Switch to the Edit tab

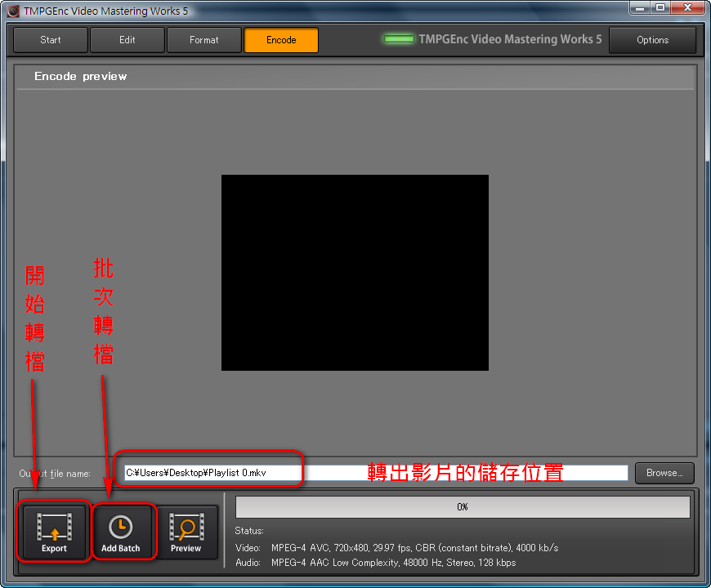click(x=127, y=40)
